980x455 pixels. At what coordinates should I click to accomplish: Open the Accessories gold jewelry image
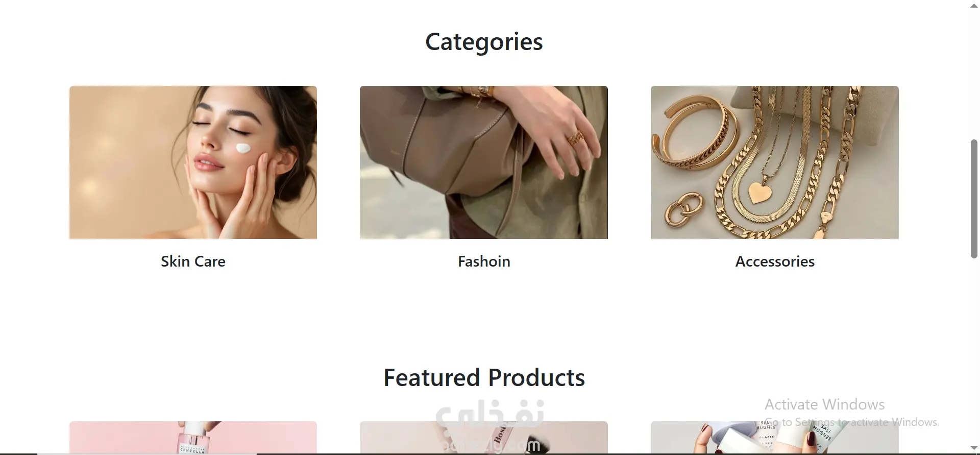pyautogui.click(x=775, y=162)
